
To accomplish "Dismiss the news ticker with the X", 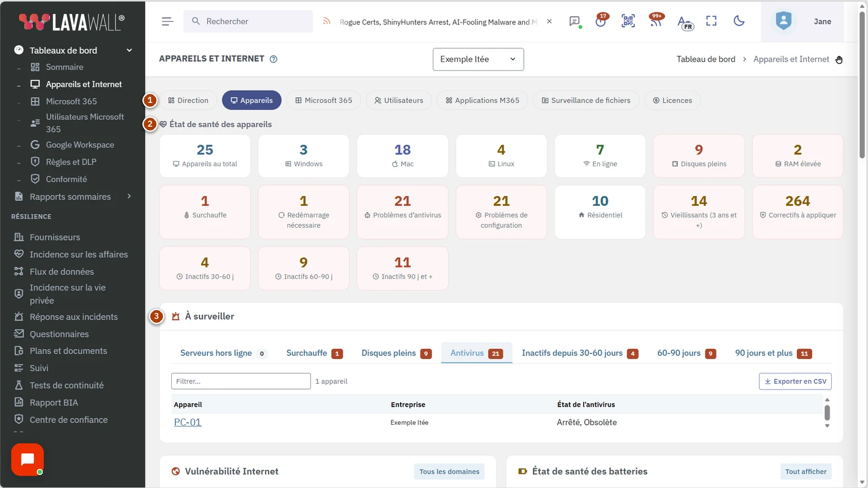I will pyautogui.click(x=549, y=21).
